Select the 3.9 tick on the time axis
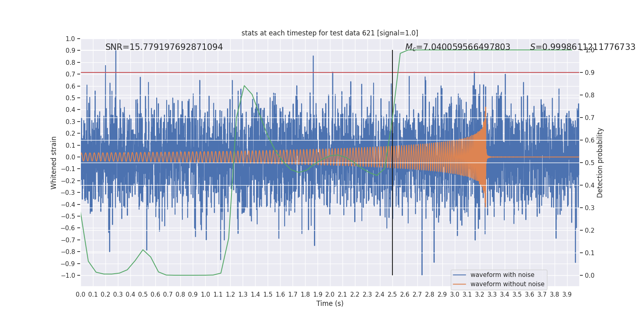The width and height of the screenshot is (644, 322). click(x=567, y=295)
